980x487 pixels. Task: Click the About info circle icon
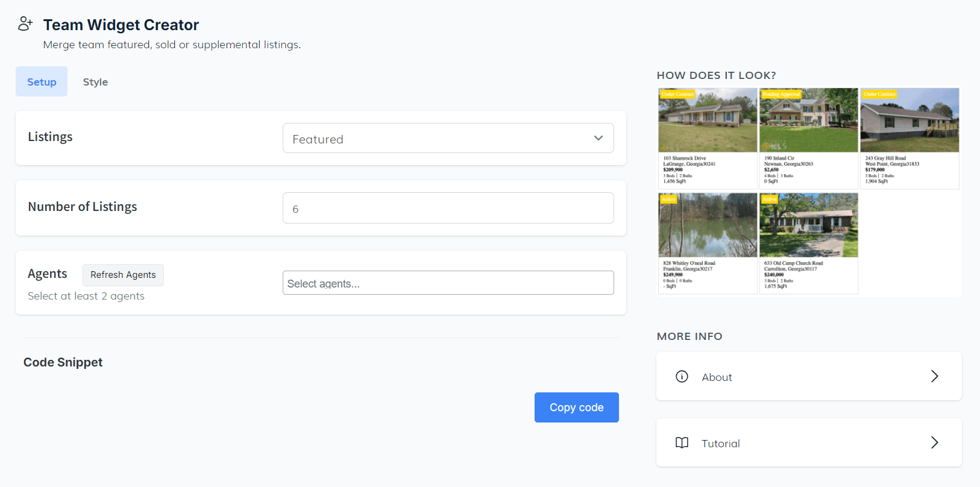point(682,377)
